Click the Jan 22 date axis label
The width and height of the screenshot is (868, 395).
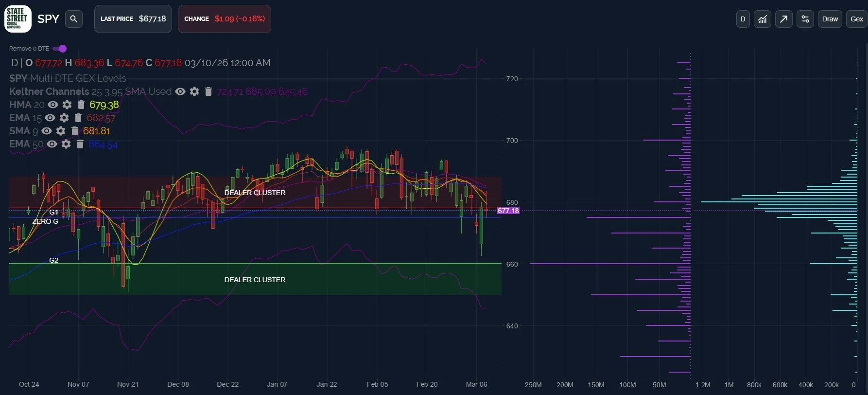tap(327, 384)
